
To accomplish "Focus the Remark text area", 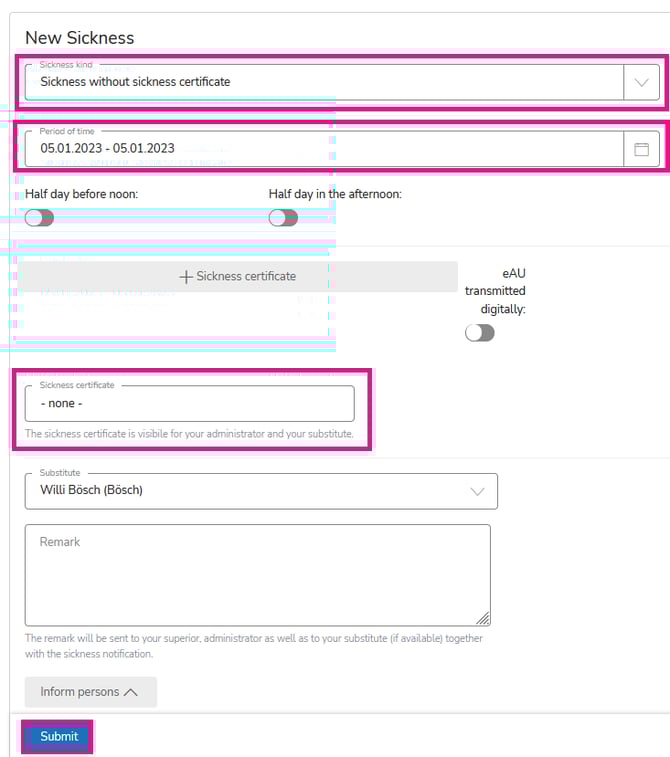I will [257, 575].
